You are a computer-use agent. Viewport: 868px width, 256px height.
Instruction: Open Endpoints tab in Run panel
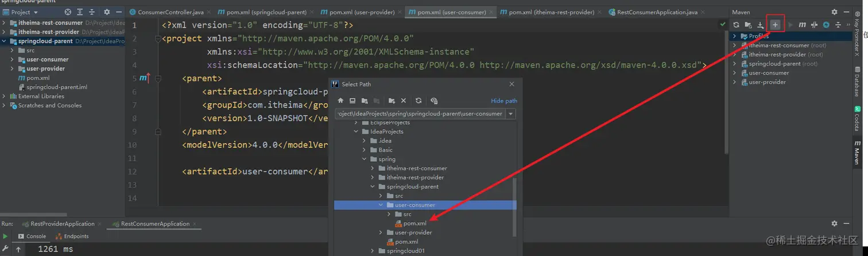72,236
